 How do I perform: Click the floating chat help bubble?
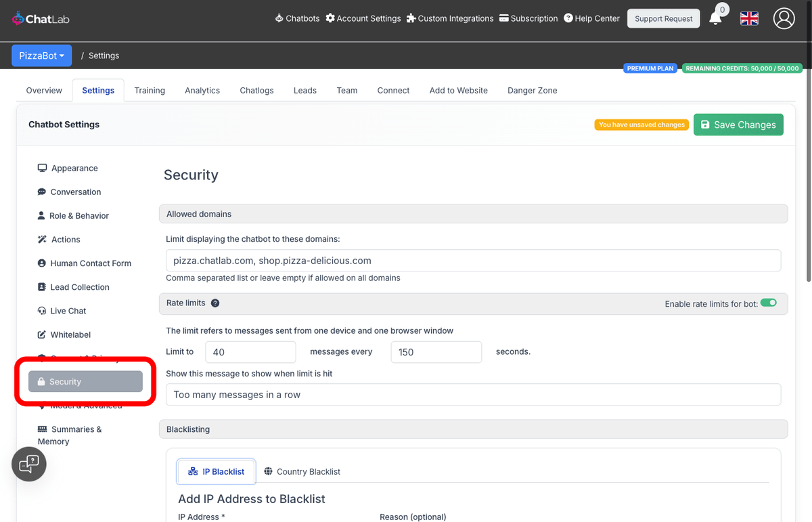28,464
